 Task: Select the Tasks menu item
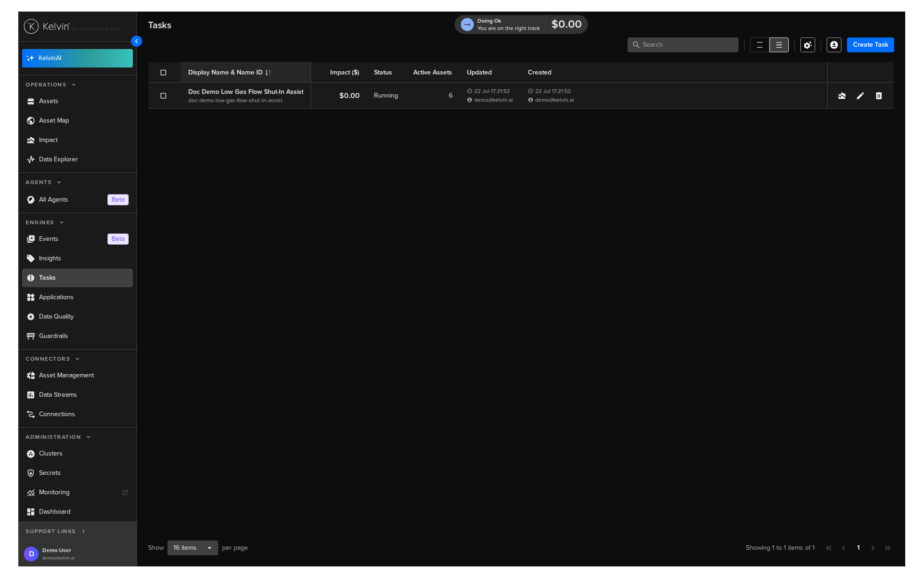coord(77,278)
